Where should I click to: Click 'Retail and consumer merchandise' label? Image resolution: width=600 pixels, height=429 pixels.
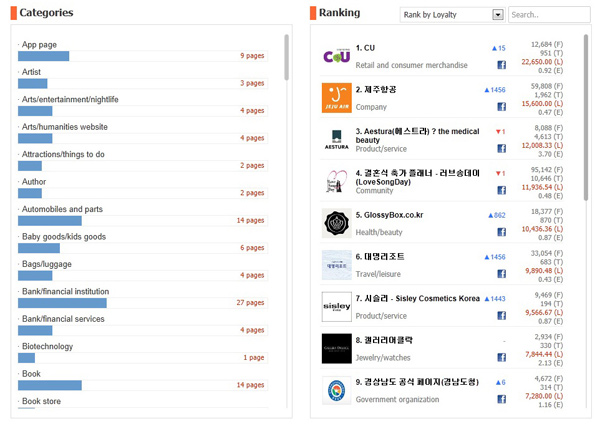[411, 65]
